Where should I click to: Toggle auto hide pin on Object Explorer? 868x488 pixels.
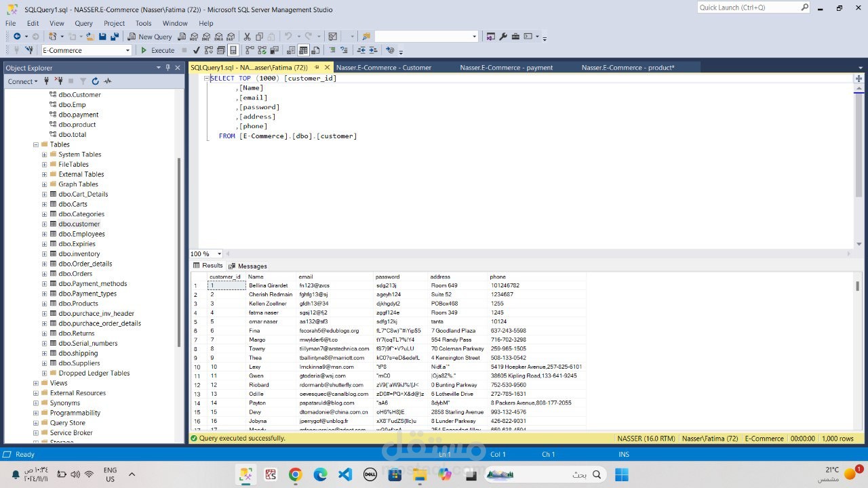(x=168, y=67)
